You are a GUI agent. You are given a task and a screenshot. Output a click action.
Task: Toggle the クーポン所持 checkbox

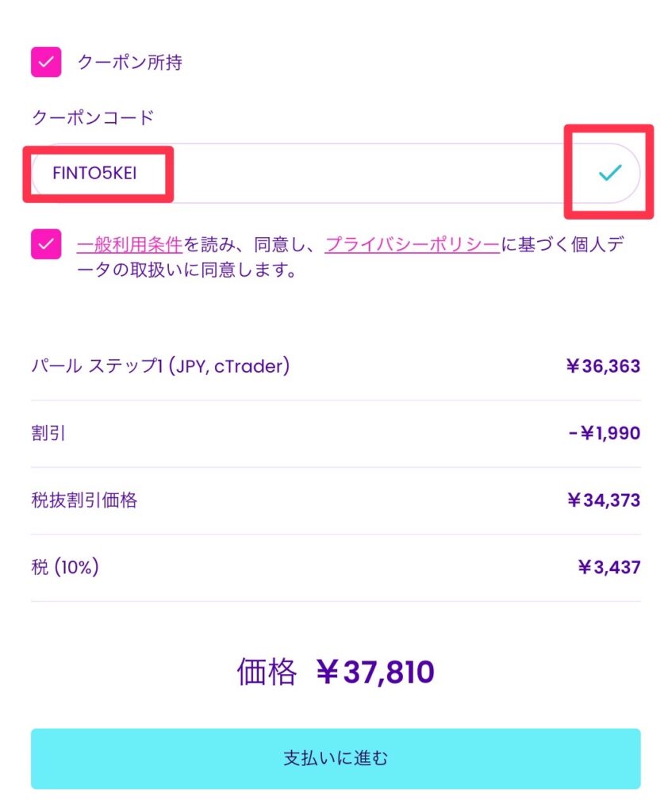click(46, 62)
